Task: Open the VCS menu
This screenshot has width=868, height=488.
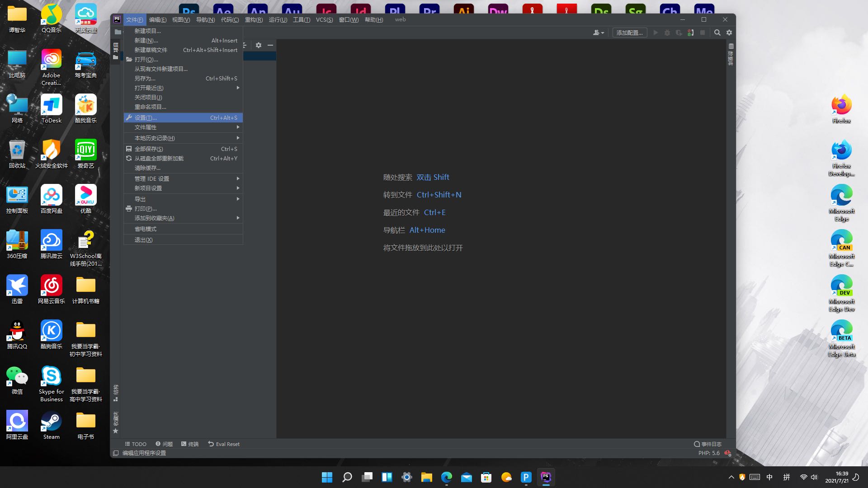Action: coord(324,20)
